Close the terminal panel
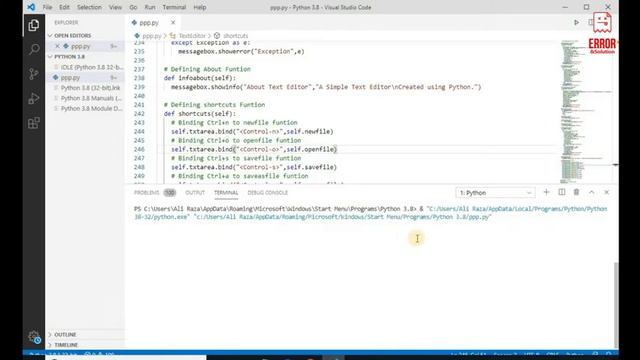 (x=607, y=192)
